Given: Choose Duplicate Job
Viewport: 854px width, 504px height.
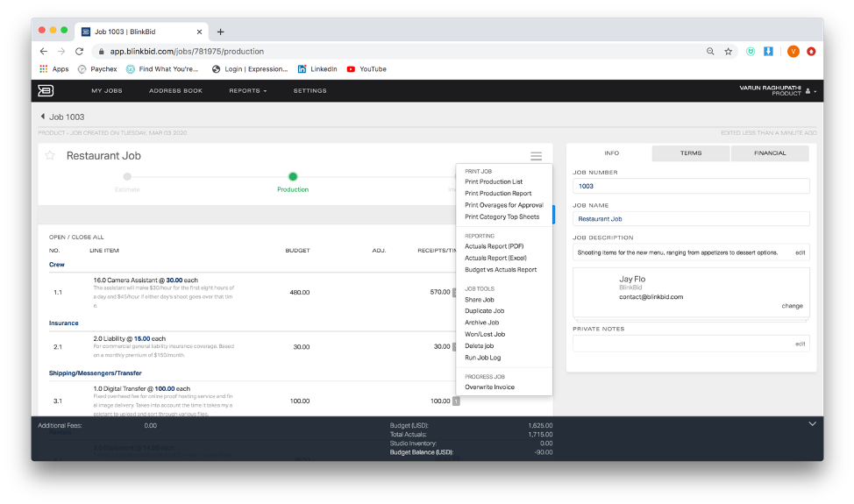Looking at the screenshot, I should [484, 311].
